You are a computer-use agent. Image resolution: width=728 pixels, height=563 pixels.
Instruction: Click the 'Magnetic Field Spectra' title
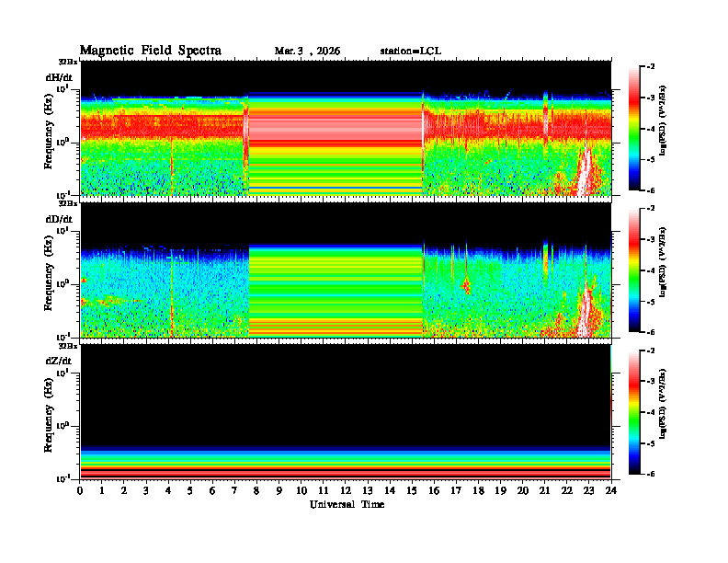click(x=151, y=51)
